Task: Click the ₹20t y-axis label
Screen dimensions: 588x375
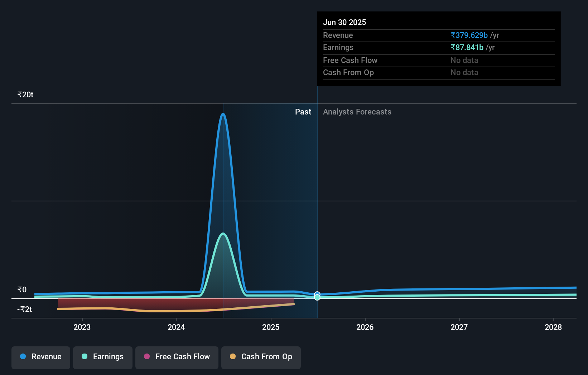Action: coord(25,94)
